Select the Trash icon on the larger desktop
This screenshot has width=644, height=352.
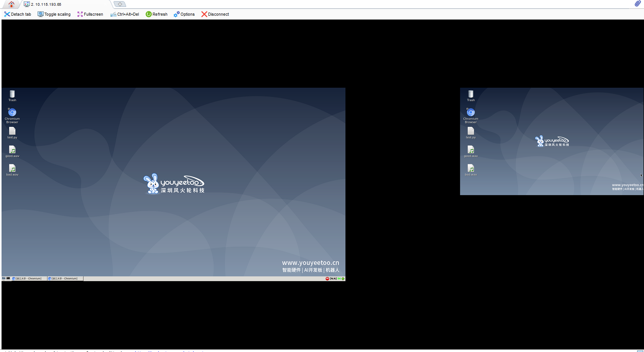pos(12,95)
